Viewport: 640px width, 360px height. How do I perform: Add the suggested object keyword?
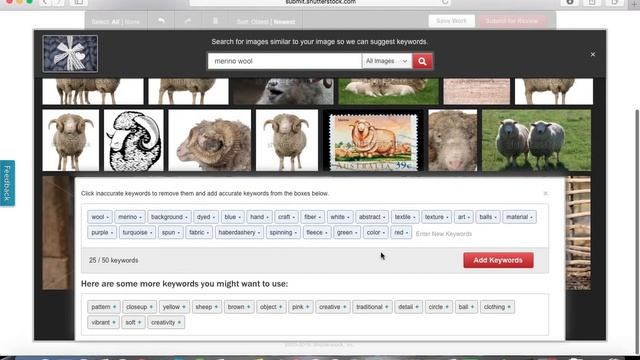point(271,307)
